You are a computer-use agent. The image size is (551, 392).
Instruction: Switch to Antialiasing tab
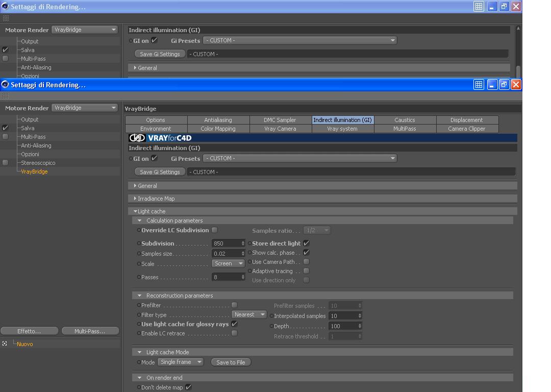pyautogui.click(x=218, y=120)
